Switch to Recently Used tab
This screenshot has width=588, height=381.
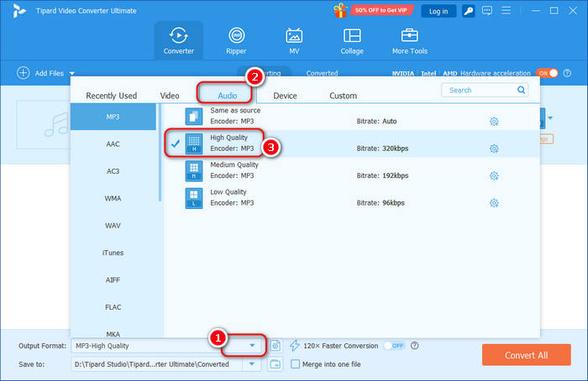(x=112, y=96)
